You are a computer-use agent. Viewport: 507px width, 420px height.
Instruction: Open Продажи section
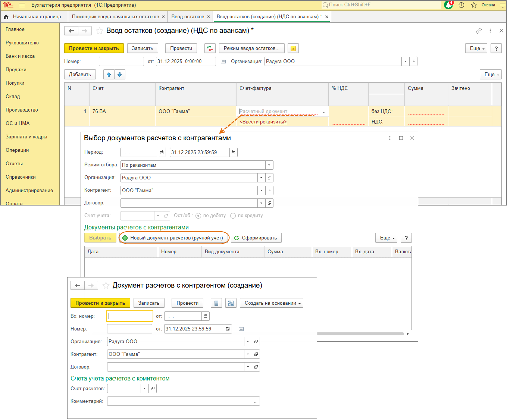pyautogui.click(x=16, y=70)
